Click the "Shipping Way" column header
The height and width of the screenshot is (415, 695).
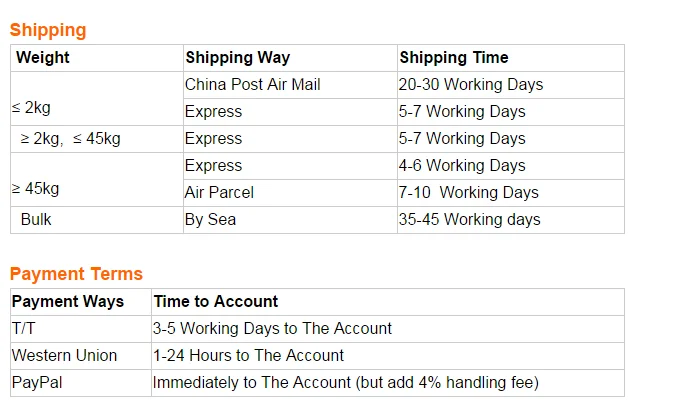point(237,58)
